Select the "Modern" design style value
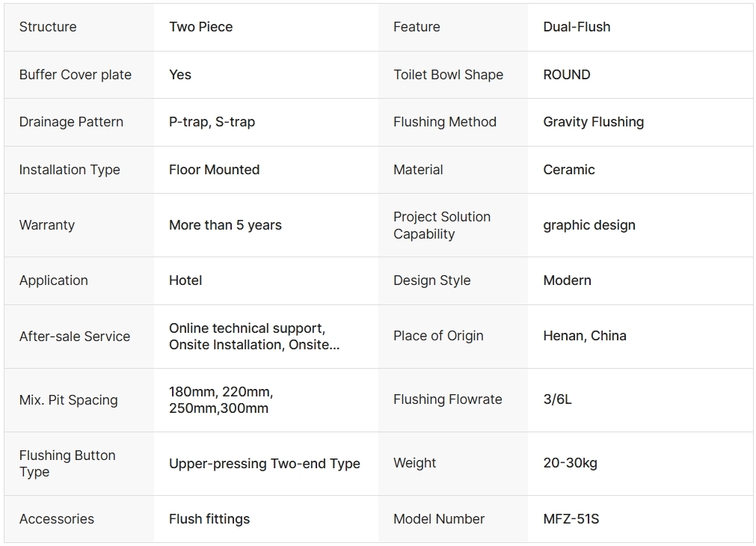 567,280
